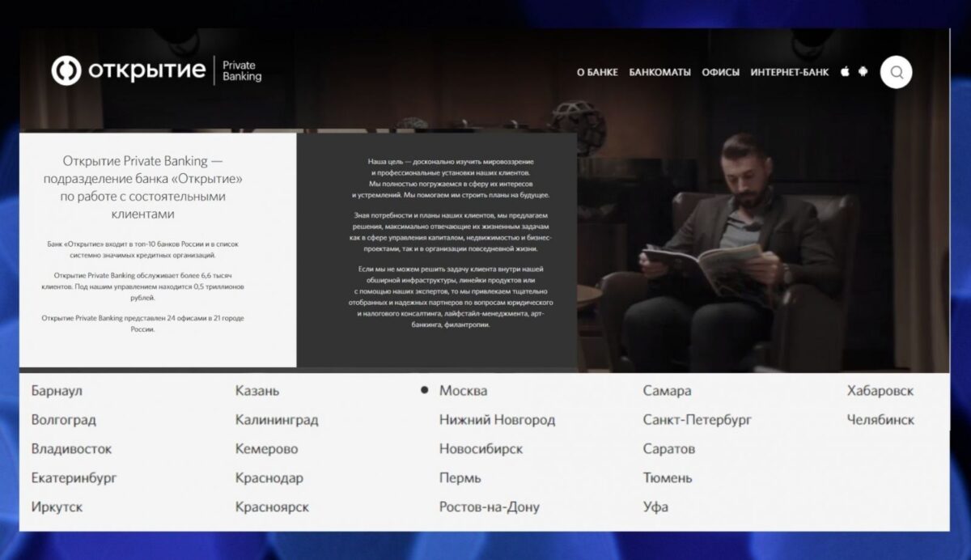
Task: Open the О БАНКЕ menu item
Action: click(597, 72)
